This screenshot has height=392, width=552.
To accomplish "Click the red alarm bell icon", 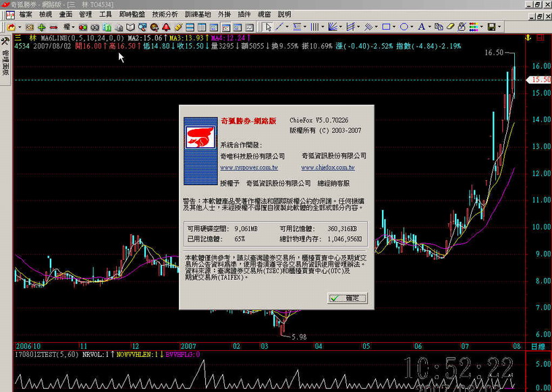I will pos(166,27).
